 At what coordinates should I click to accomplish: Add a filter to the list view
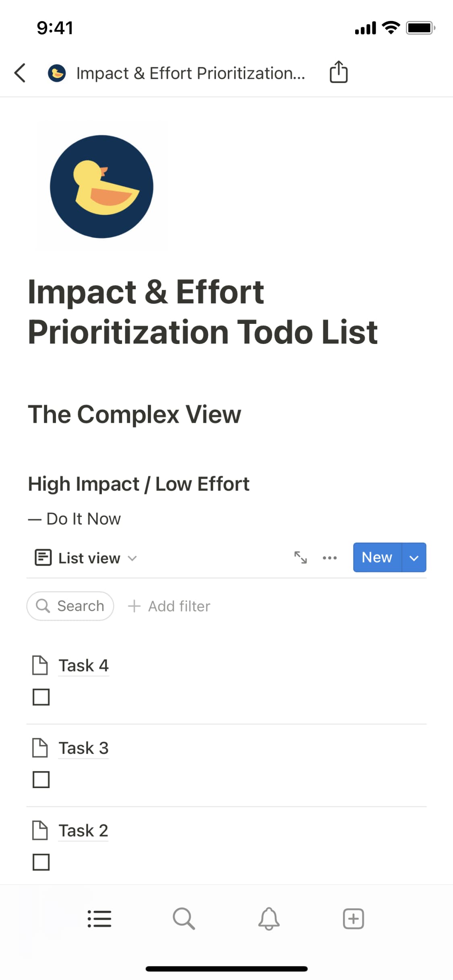169,605
